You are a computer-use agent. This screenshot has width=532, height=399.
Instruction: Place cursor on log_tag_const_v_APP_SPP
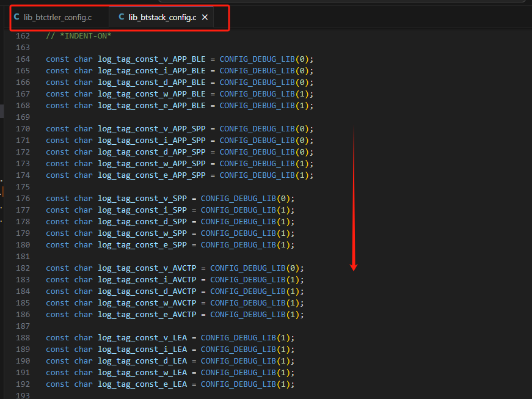[x=151, y=129]
